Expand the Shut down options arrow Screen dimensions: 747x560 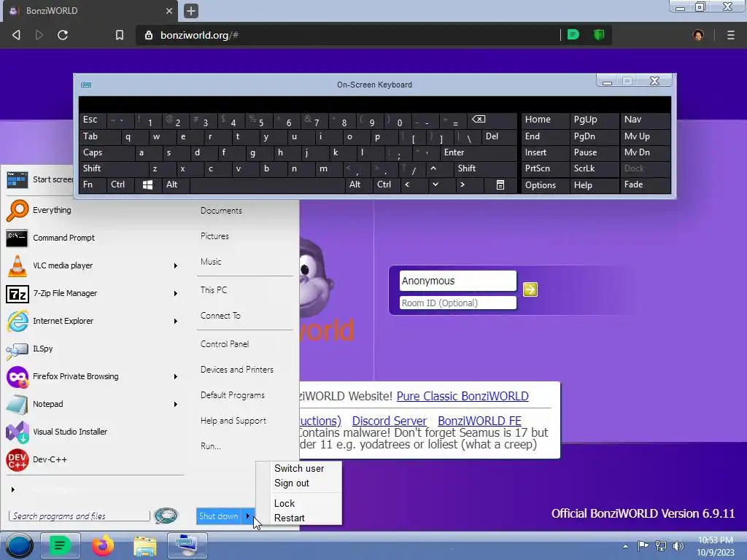(x=248, y=516)
